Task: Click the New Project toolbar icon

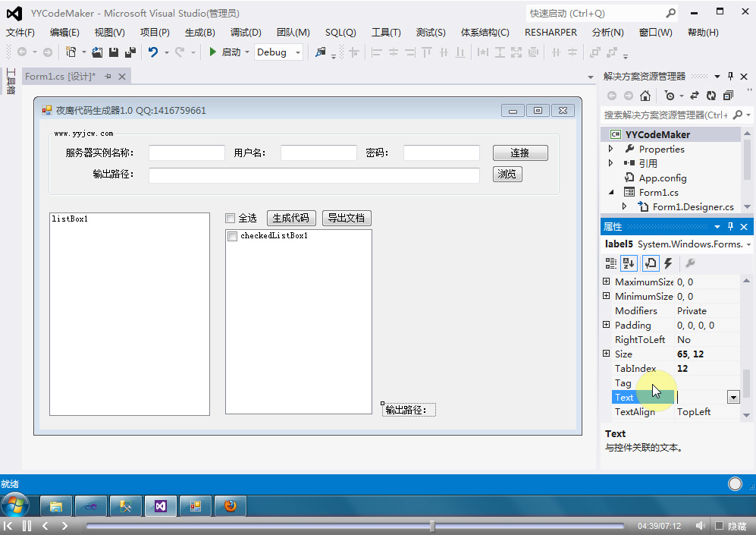Action: (x=71, y=52)
